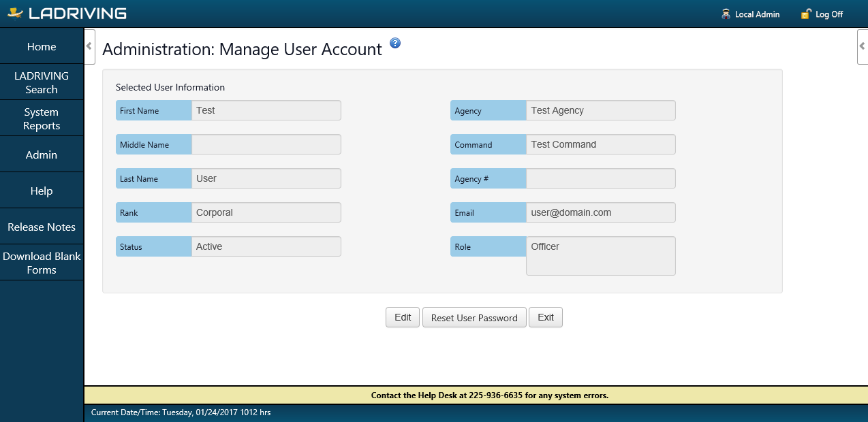The image size is (868, 422).
Task: Click the Local Admin user icon
Action: 726,14
